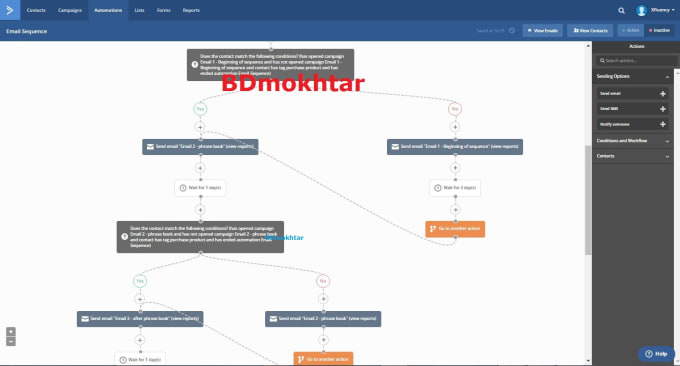Click branch icon on Go to action below Wait 3 days
The image size is (680, 366).
(x=432, y=229)
